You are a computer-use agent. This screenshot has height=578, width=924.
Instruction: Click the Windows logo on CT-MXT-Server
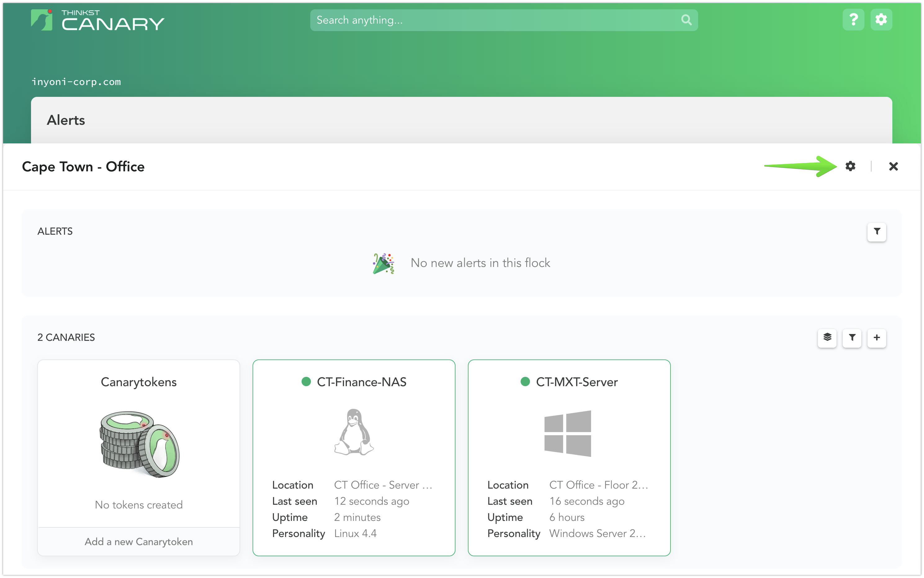click(x=567, y=433)
